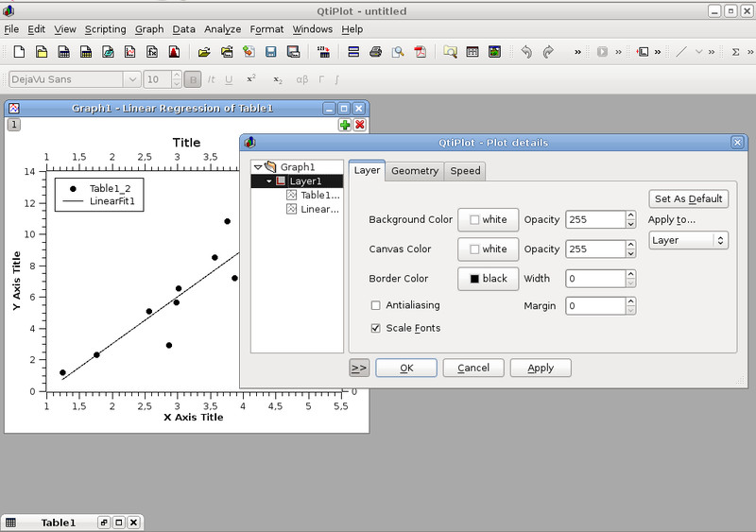Click the subscript x₂ format icon

click(278, 79)
